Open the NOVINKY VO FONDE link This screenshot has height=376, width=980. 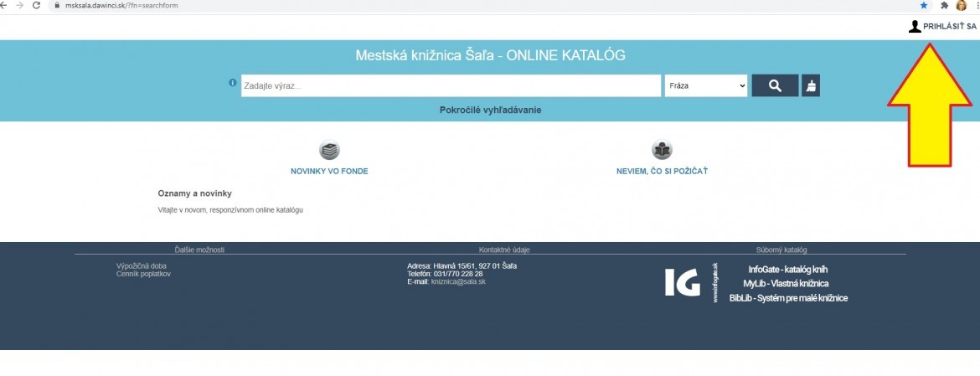click(329, 171)
